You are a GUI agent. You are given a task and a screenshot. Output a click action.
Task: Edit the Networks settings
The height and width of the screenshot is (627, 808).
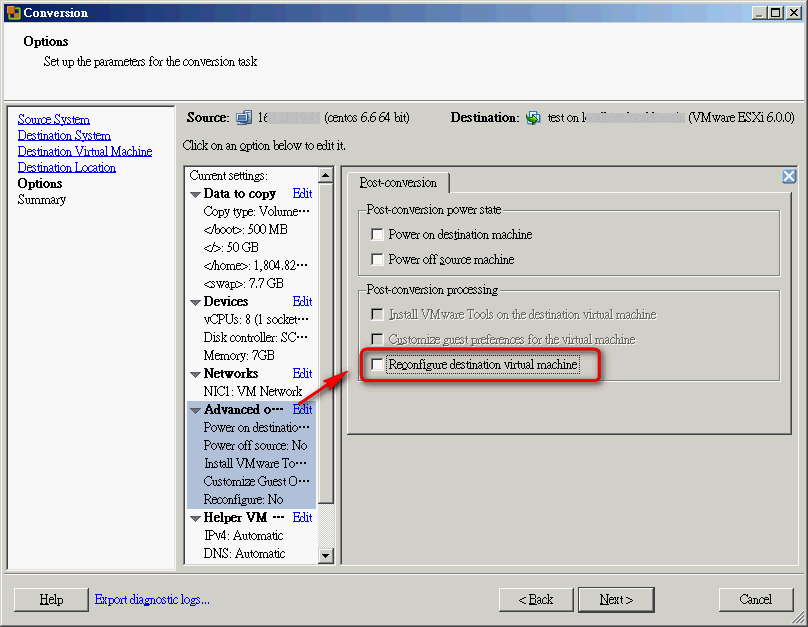click(x=302, y=373)
